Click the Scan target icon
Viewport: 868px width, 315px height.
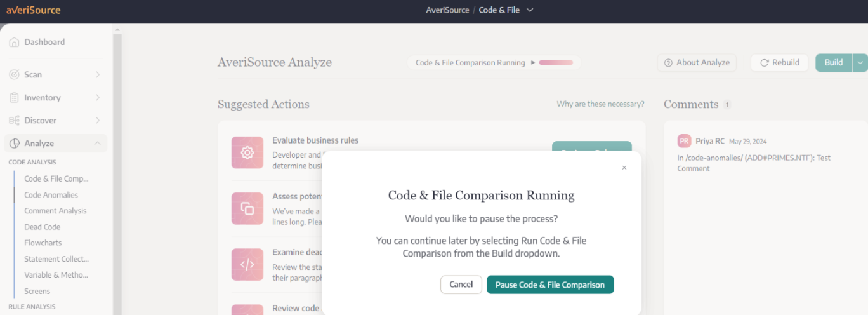[14, 75]
